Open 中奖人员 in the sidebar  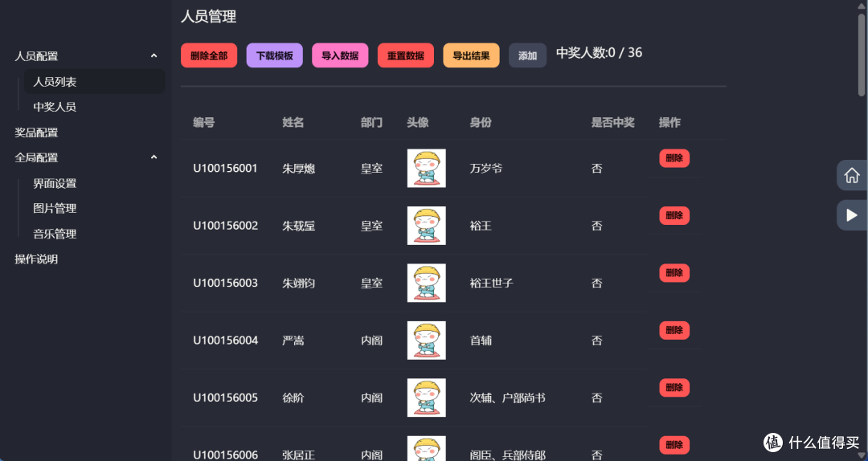tap(55, 107)
